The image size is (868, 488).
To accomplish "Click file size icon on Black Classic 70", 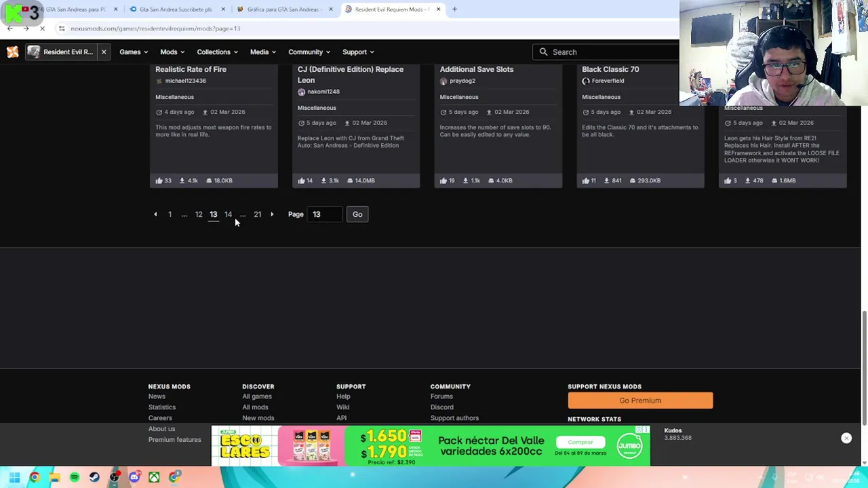I will click(632, 180).
